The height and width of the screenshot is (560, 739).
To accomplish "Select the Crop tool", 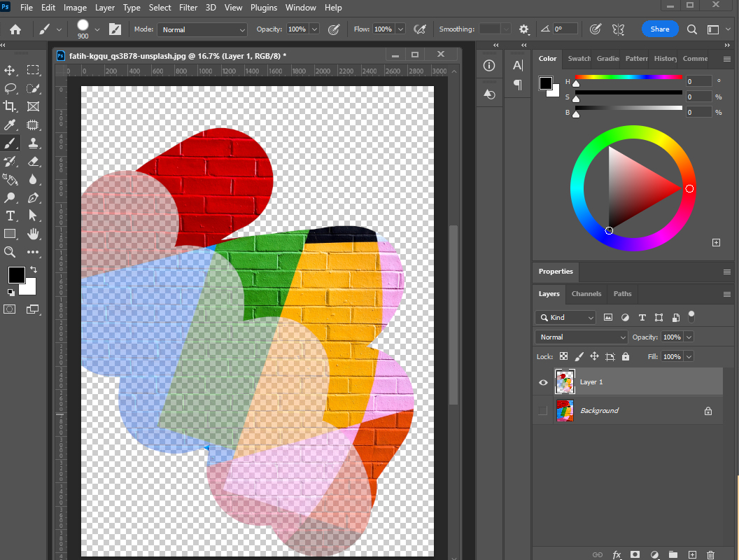I will click(9, 106).
